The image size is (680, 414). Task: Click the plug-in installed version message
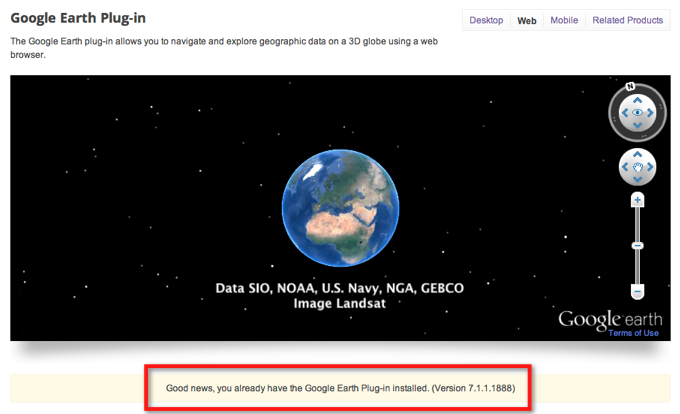(x=340, y=388)
